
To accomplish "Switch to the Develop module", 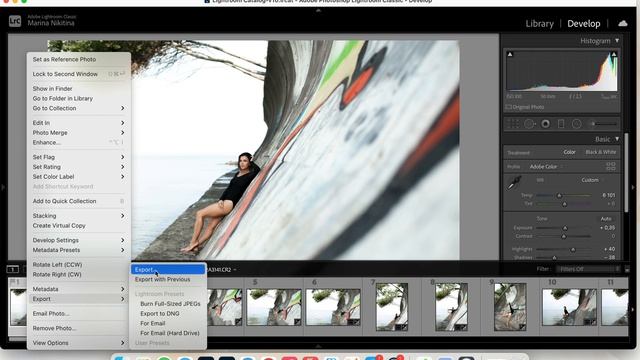I will pyautogui.click(x=584, y=24).
